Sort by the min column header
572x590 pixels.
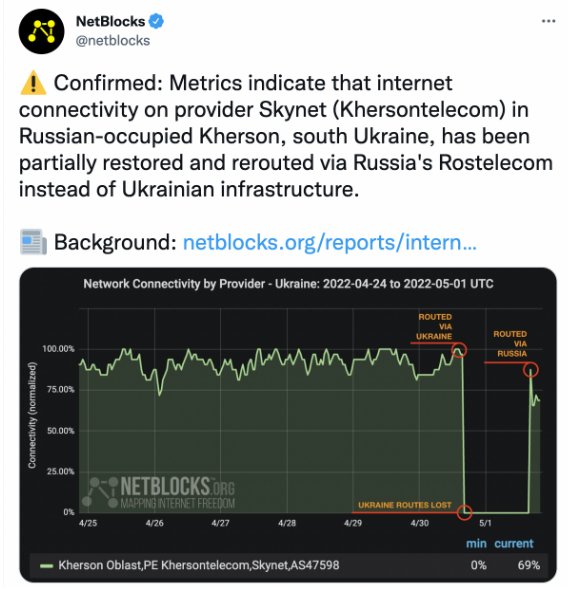pos(476,543)
